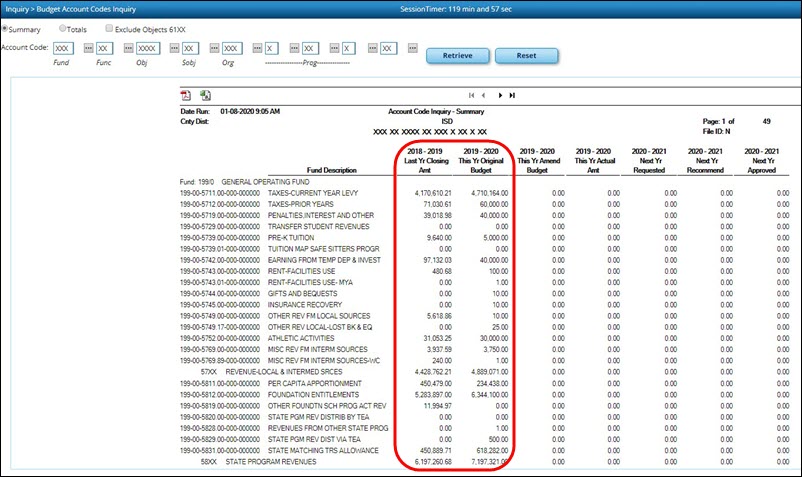Viewport: 802px width, 477px height.
Task: Jump to the last report page
Action: (x=512, y=95)
